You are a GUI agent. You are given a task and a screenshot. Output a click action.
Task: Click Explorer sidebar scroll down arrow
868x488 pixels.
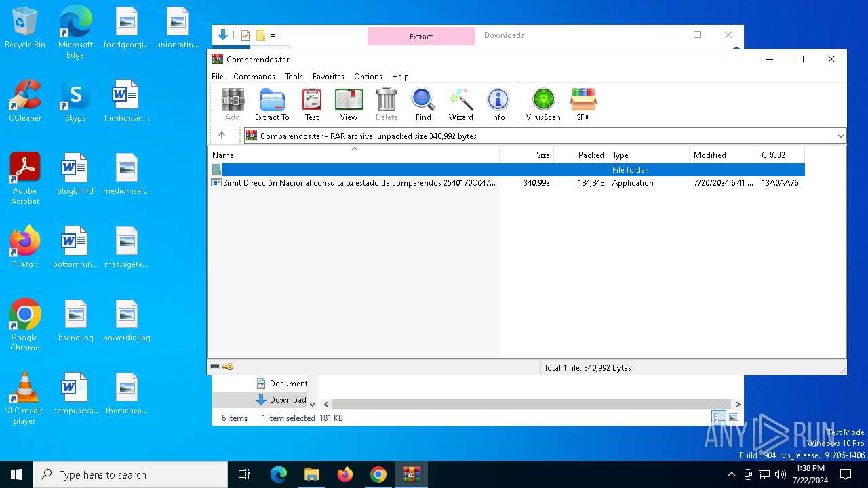point(312,404)
